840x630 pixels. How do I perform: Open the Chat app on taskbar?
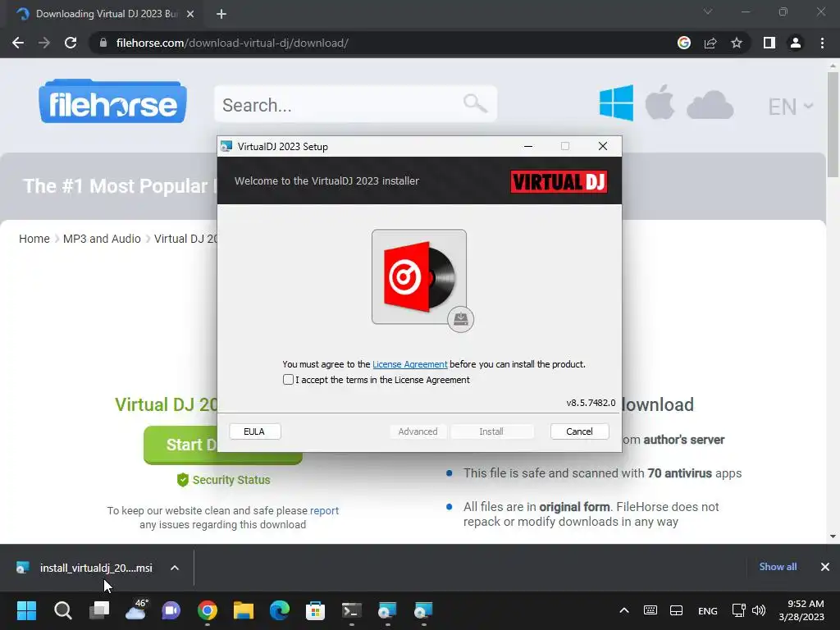tap(171, 610)
